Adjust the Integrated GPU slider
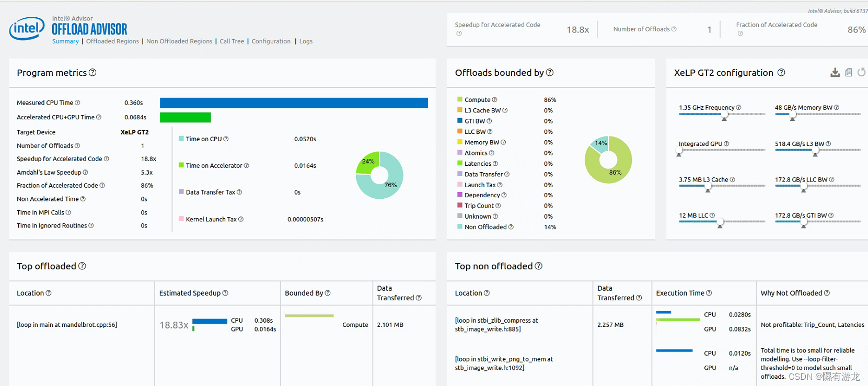This screenshot has width=868, height=386. (679, 151)
